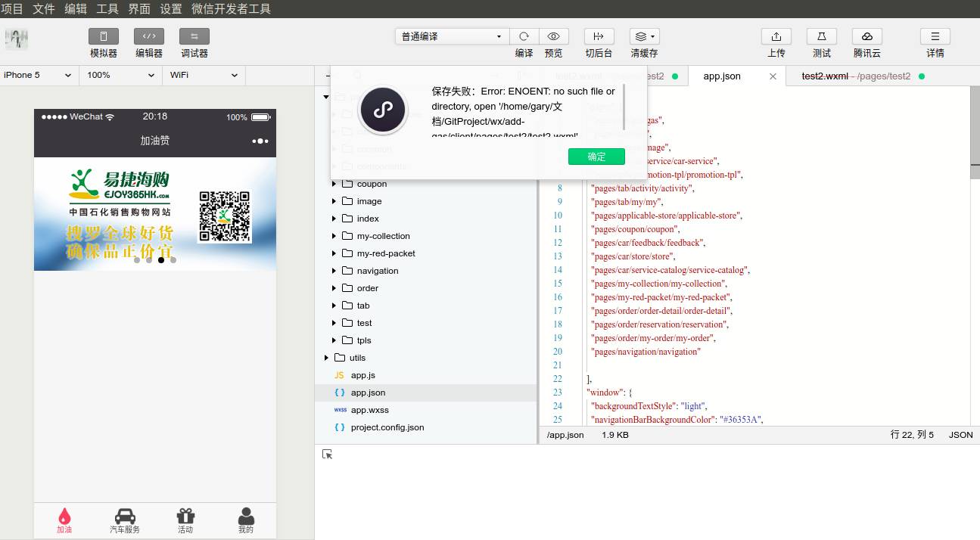Expand the test folder arrow
The height and width of the screenshot is (540, 980).
point(334,323)
